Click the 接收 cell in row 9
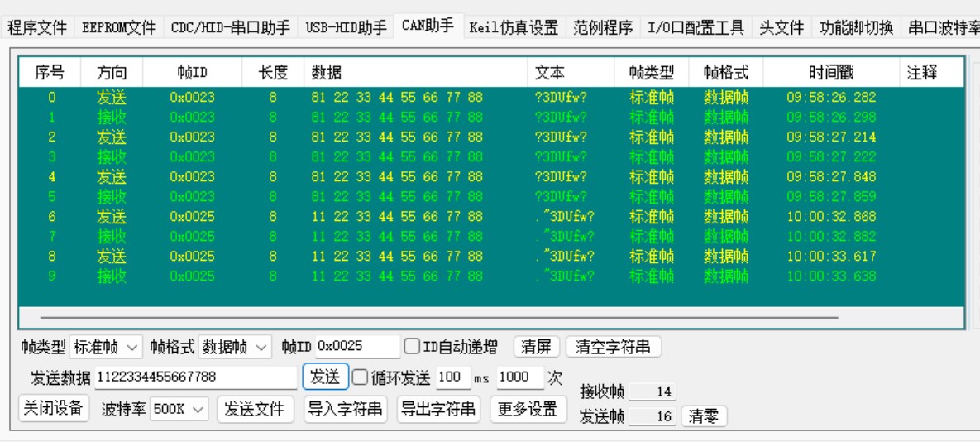Image resolution: width=980 pixels, height=442 pixels. click(112, 276)
